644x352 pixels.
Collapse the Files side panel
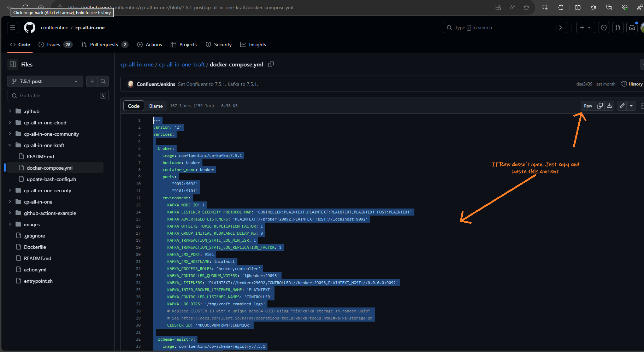pos(13,64)
